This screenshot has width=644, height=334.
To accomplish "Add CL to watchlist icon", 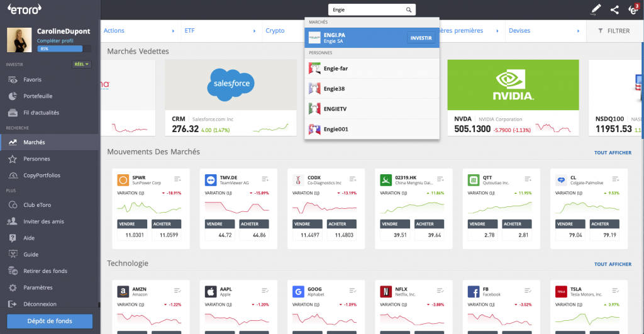I will [616, 179].
